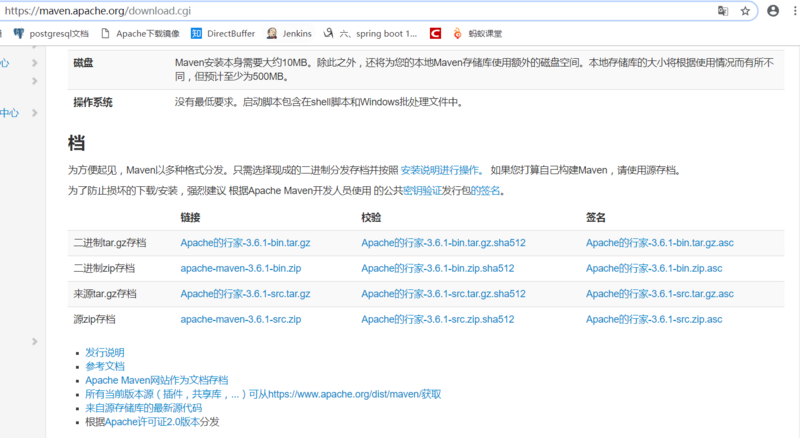Screen dimensions: 800x438
Task: Open the src.zip.asc signature link
Action: click(x=654, y=320)
